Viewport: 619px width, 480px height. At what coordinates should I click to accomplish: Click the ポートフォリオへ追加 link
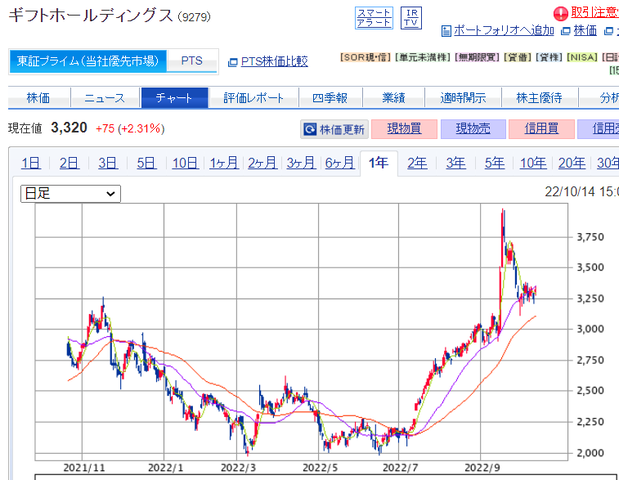504,30
